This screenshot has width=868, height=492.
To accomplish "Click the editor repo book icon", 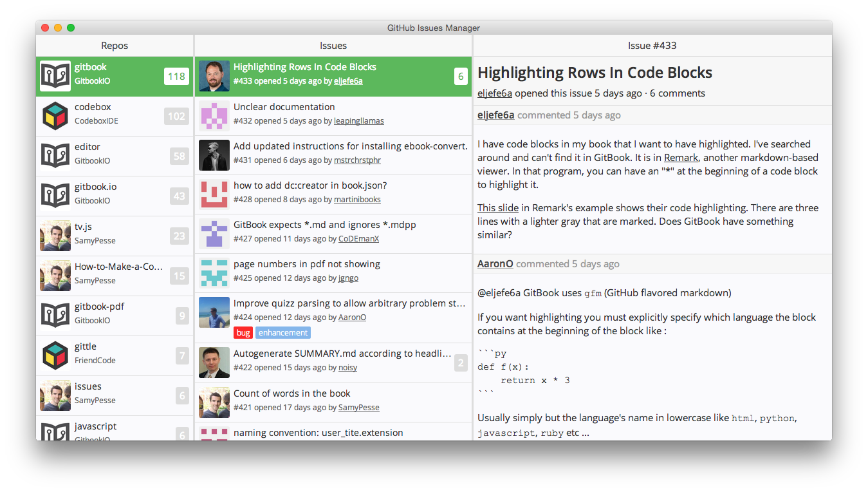I will click(55, 156).
